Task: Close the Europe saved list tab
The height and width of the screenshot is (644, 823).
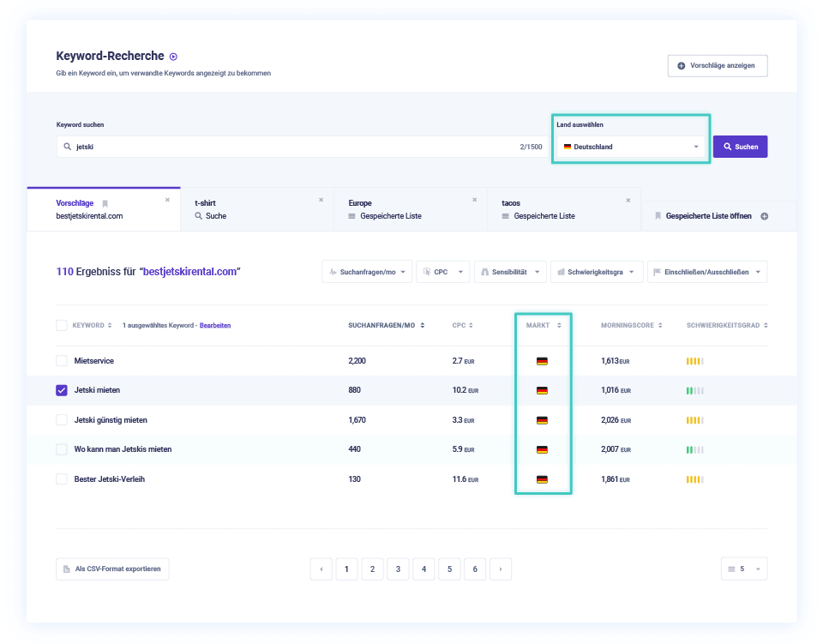Action: (x=474, y=200)
